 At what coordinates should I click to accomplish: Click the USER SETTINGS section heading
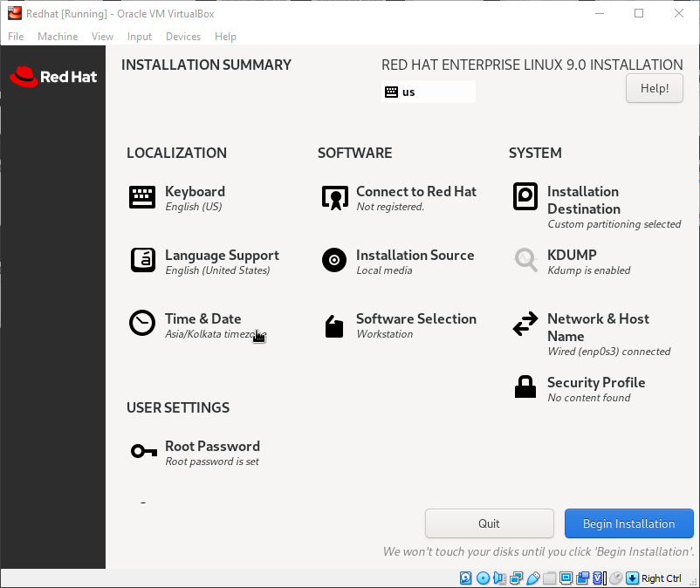tap(178, 407)
